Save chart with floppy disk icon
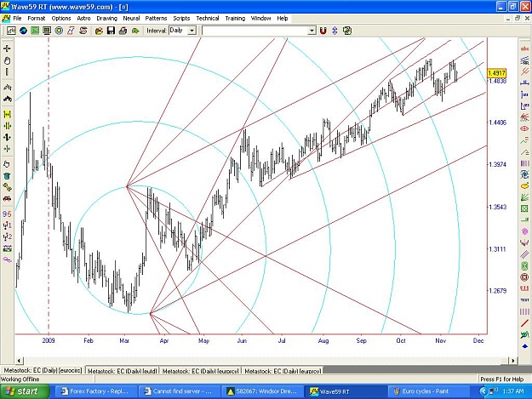532x399 pixels. 111,31
